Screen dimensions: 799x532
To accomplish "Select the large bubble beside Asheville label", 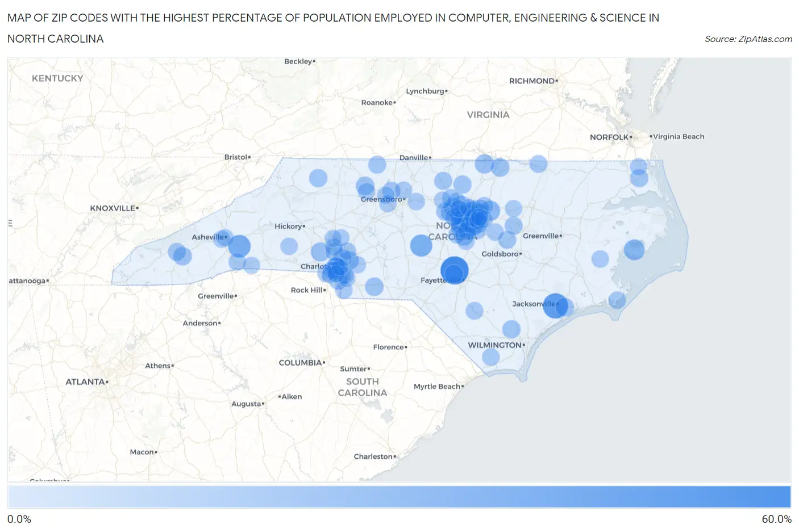I will click(239, 246).
